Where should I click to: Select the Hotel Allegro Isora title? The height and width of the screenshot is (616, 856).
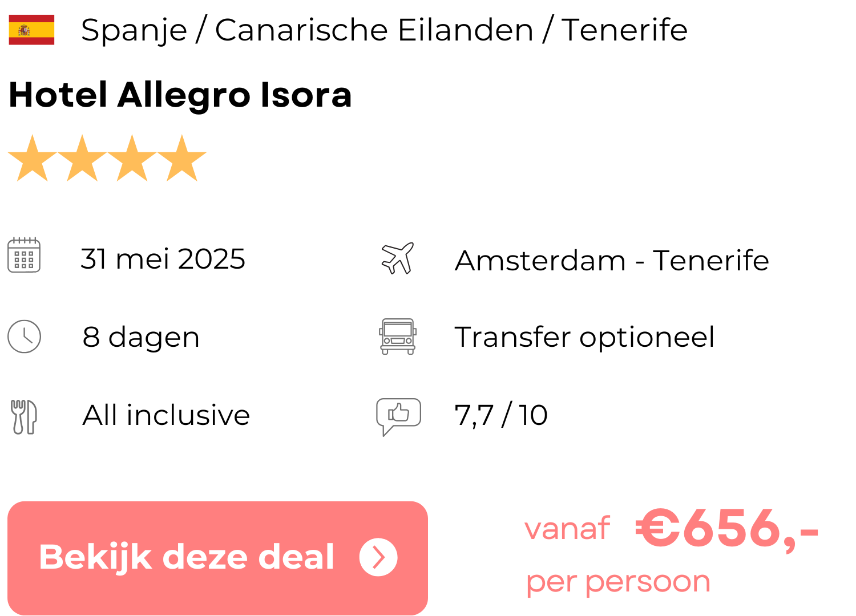(x=180, y=95)
